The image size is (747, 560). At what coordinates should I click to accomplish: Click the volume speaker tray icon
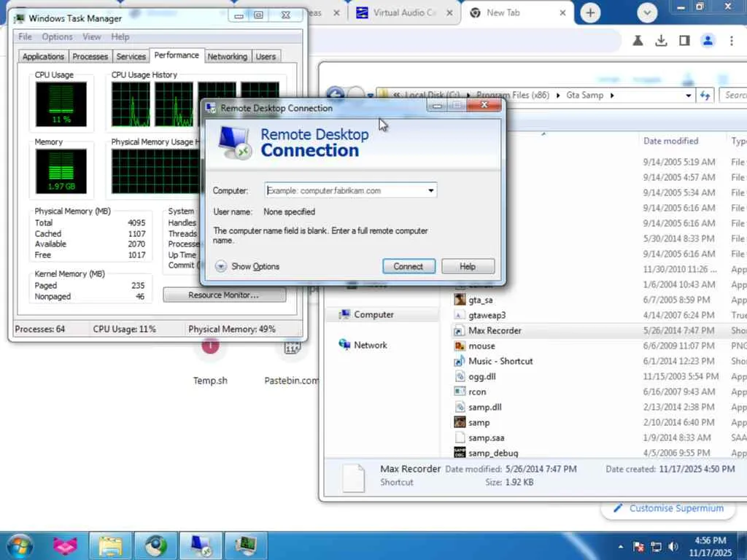(673, 547)
